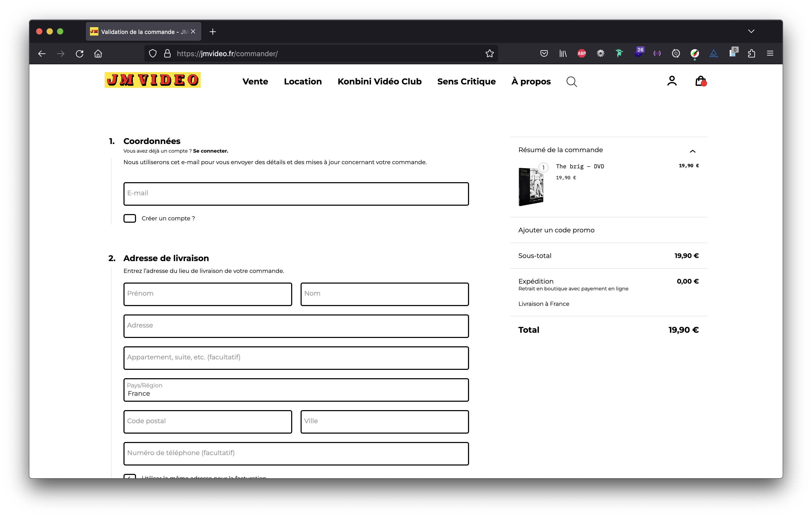
Task: Open the Sens Critique menu item
Action: pyautogui.click(x=466, y=82)
